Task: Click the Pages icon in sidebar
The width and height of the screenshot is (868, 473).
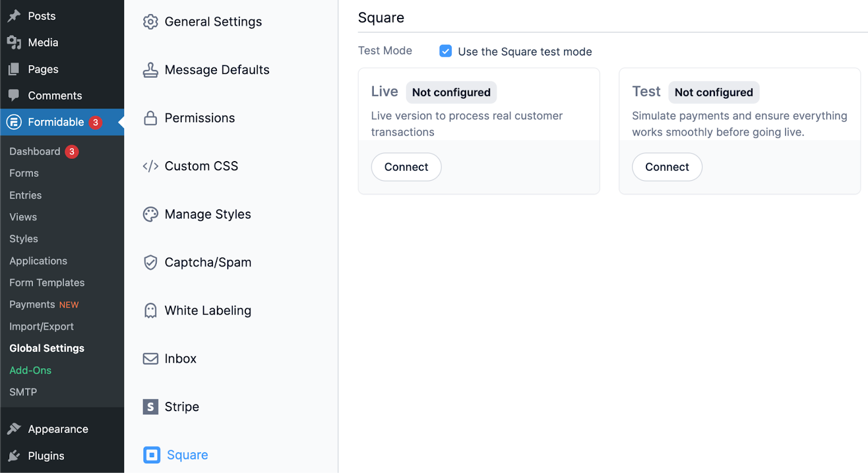Action: [x=14, y=69]
